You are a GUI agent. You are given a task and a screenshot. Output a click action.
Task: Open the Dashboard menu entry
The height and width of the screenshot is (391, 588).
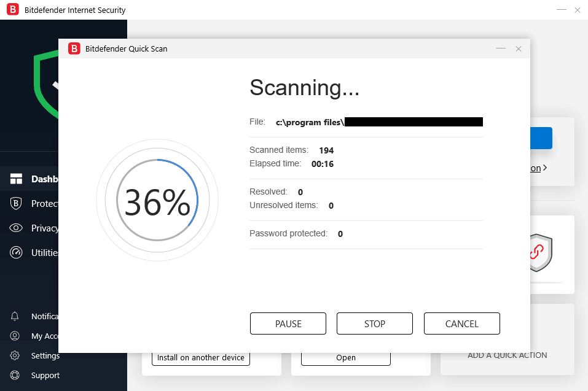(43, 179)
